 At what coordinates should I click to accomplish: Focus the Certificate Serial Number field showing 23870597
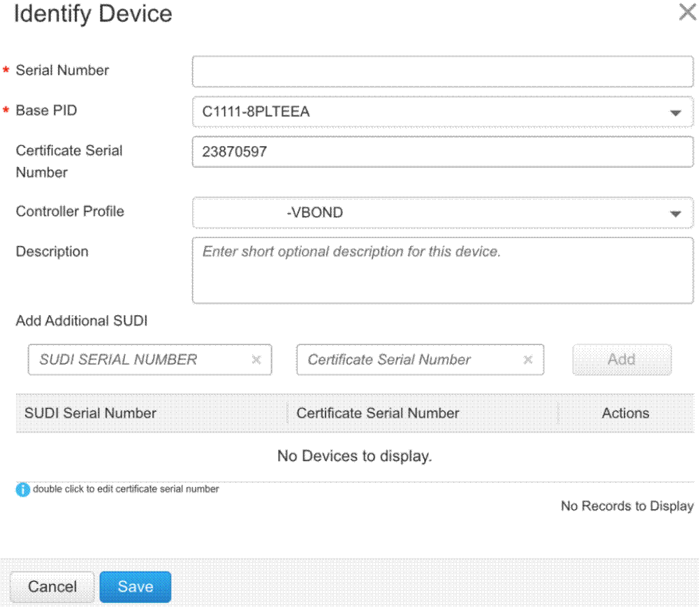[x=442, y=152]
